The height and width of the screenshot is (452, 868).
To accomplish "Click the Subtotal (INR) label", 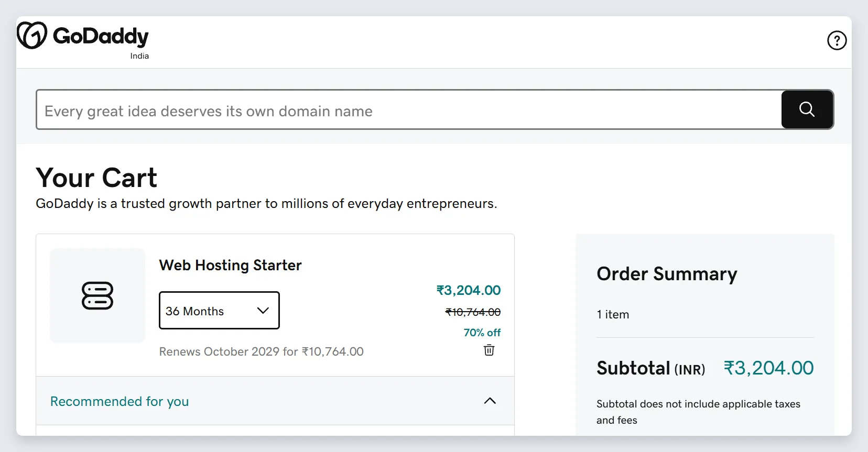I will click(651, 368).
